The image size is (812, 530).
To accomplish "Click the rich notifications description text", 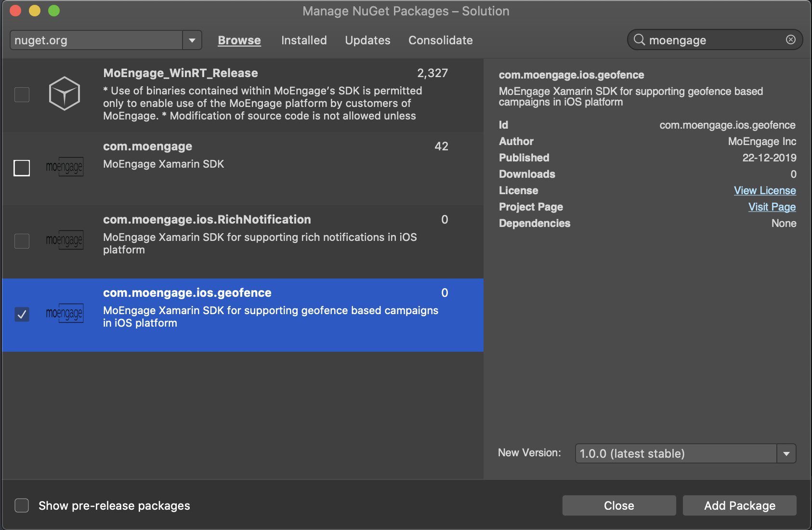I will [x=260, y=243].
